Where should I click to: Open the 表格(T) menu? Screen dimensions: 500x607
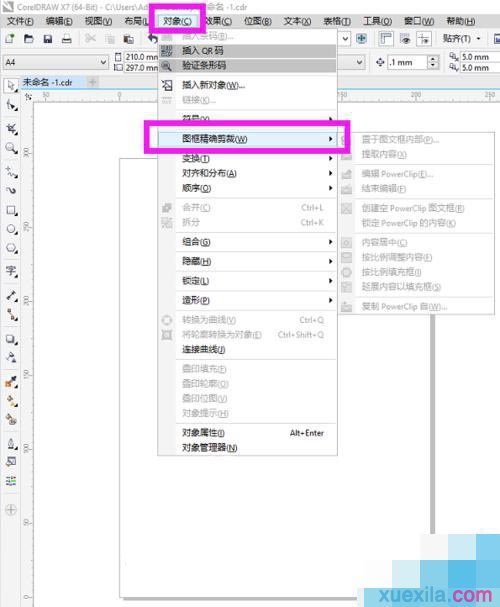pyautogui.click(x=337, y=21)
